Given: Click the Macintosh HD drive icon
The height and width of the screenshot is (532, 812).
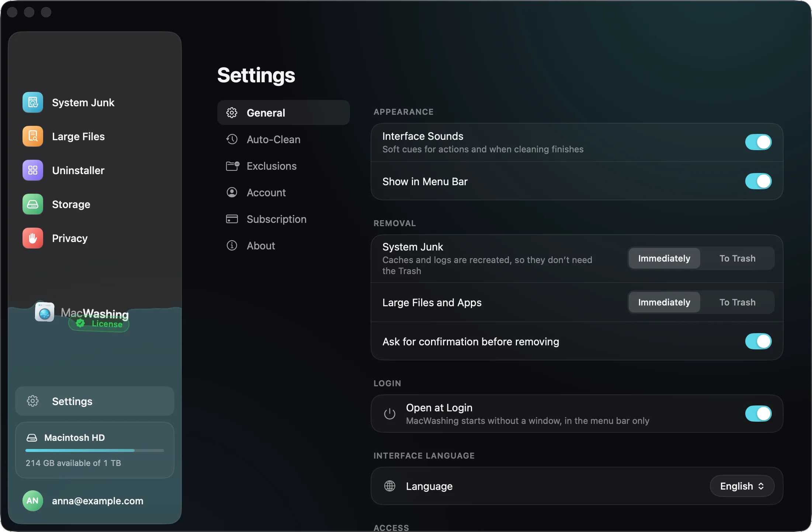Looking at the screenshot, I should [x=32, y=438].
